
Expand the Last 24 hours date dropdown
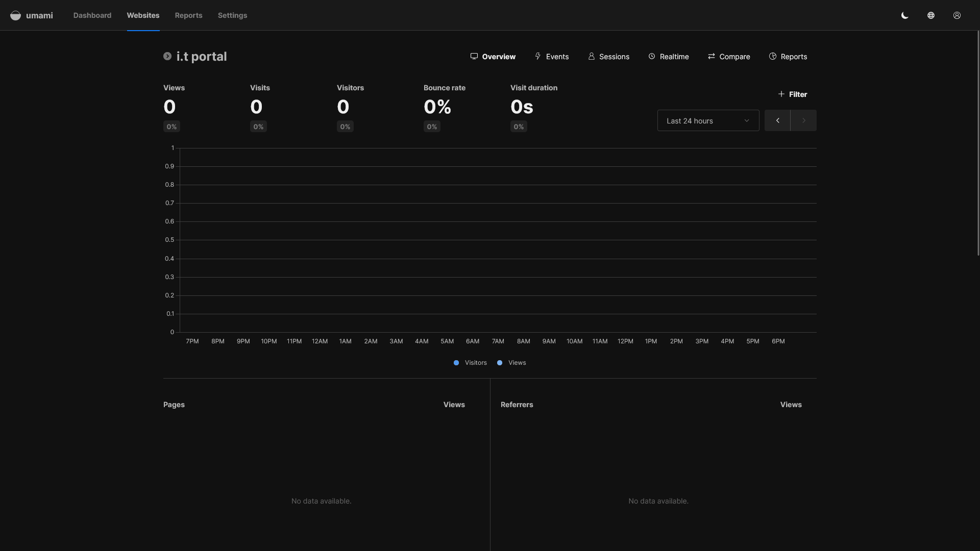(x=708, y=120)
